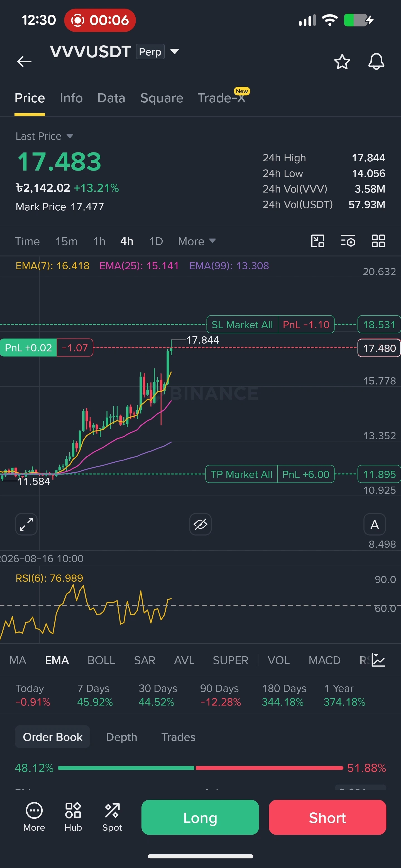Toggle the VOL sub-indicator

278,660
